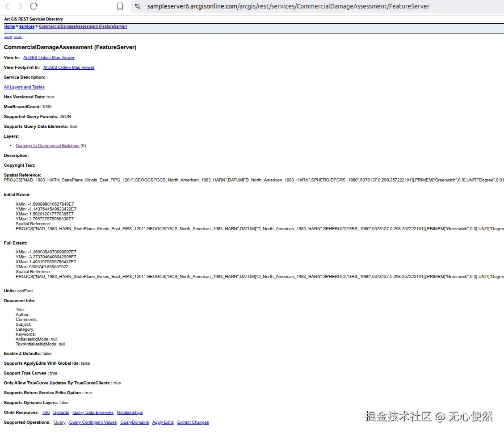Select Full Extent YMax value 9556749.855657622
Image resolution: width=504 pixels, height=434 pixels.
pyautogui.click(x=49, y=267)
